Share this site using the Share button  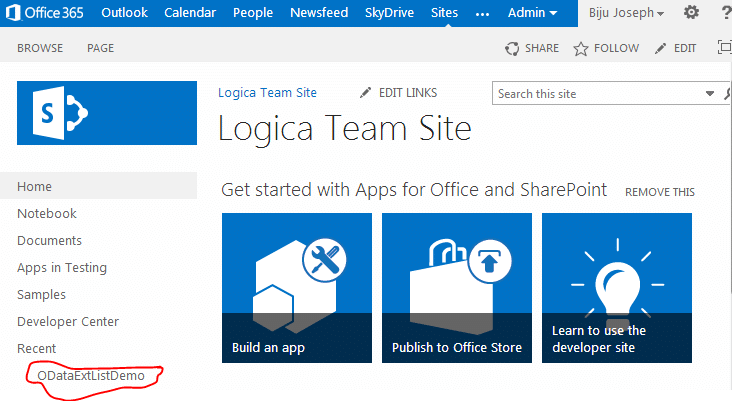pos(532,48)
